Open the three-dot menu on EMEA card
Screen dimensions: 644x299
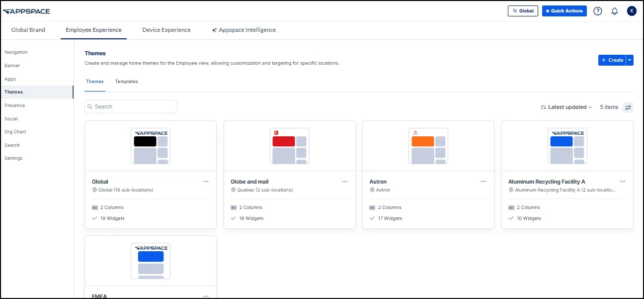point(206,296)
